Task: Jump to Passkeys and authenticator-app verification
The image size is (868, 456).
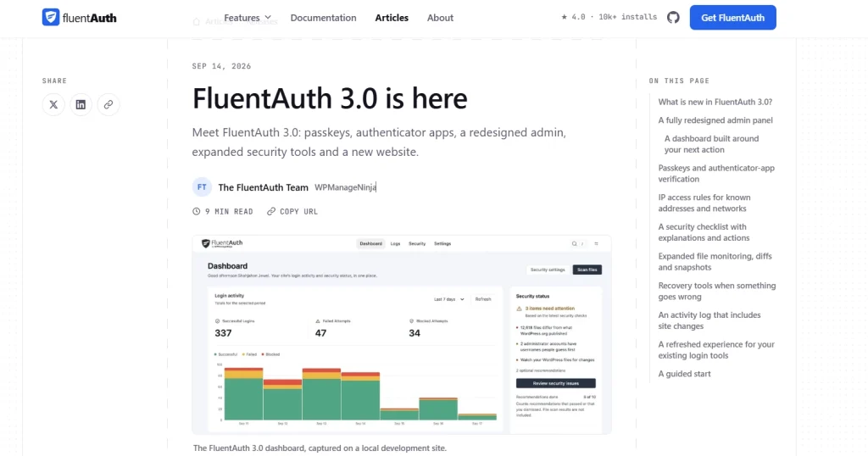Action: coord(716,173)
